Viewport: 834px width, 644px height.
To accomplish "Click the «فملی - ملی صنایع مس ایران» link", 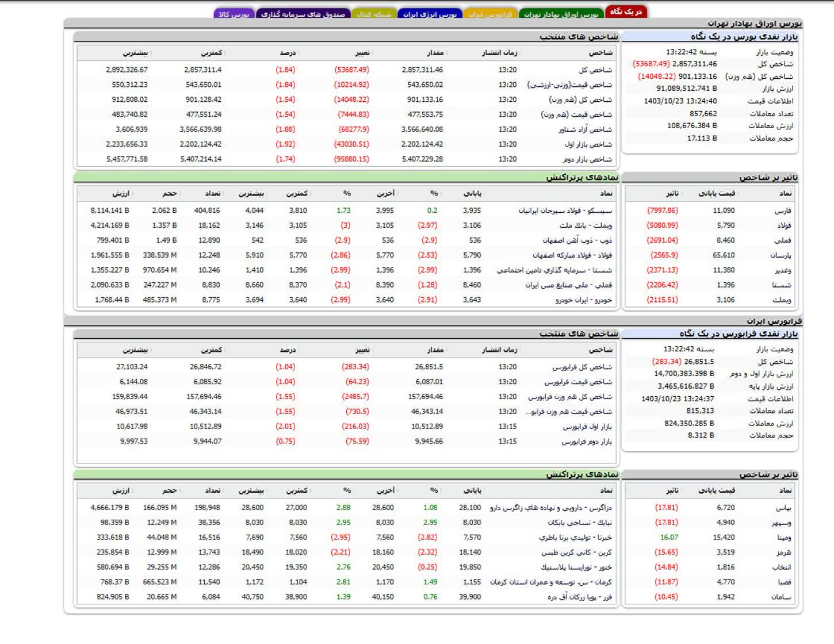I will [x=568, y=285].
